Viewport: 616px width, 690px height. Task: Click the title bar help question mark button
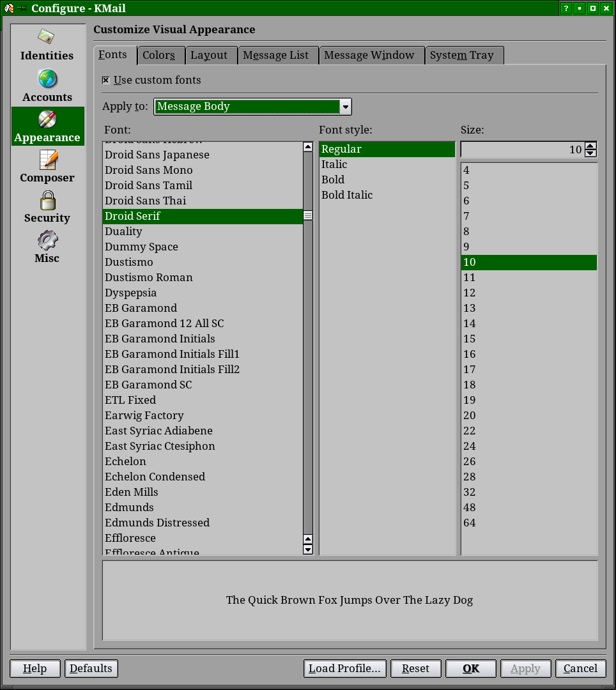[566, 8]
